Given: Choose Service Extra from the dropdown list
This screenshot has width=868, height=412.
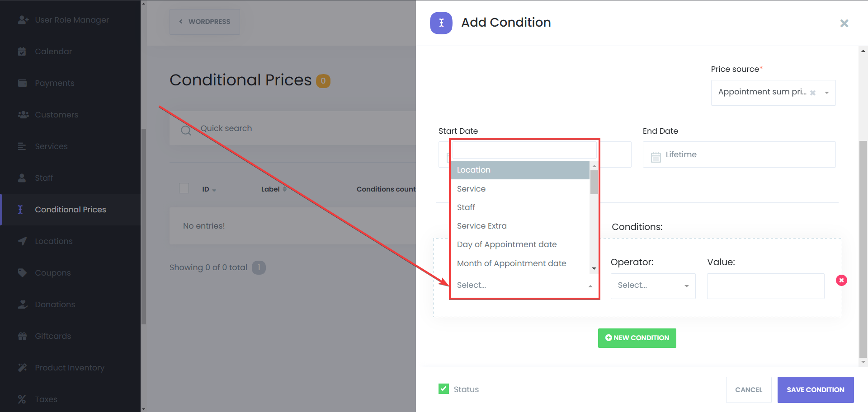Looking at the screenshot, I should click(x=481, y=226).
